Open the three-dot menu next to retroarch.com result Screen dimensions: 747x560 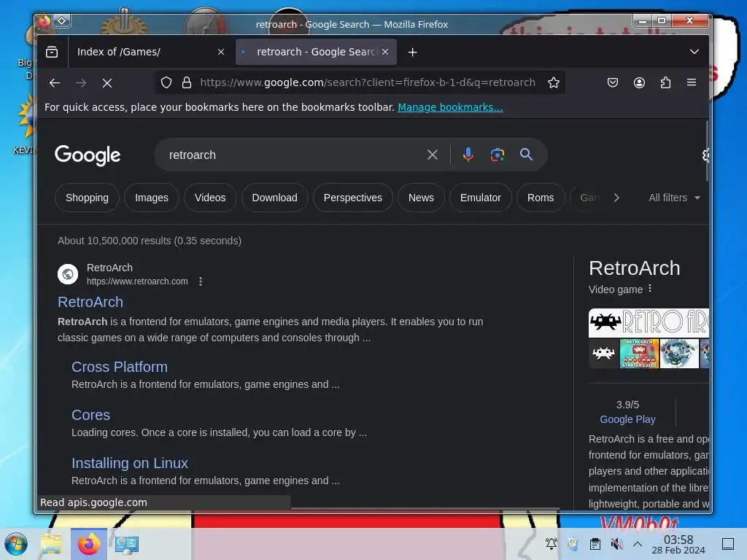(201, 281)
